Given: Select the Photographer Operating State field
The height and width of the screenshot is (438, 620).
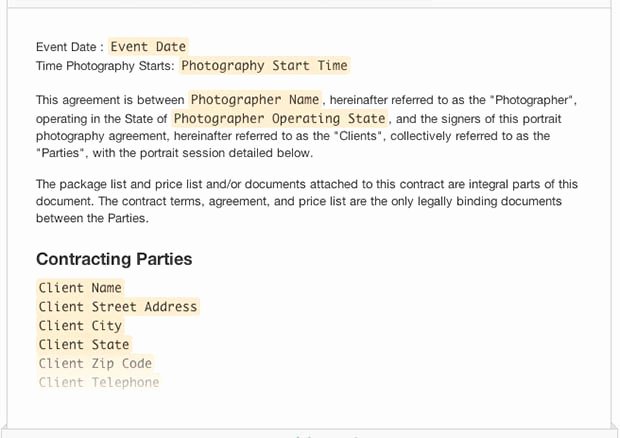Looking at the screenshot, I should coord(280,119).
